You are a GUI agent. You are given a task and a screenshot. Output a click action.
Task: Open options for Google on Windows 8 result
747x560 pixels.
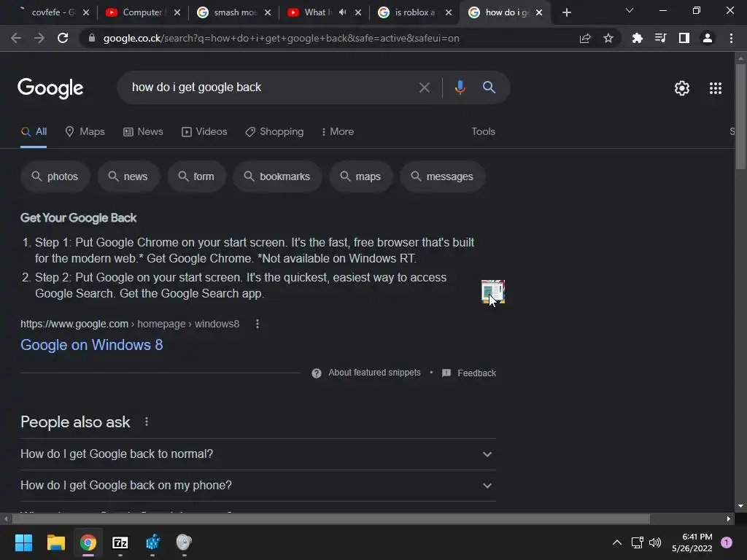tap(258, 324)
